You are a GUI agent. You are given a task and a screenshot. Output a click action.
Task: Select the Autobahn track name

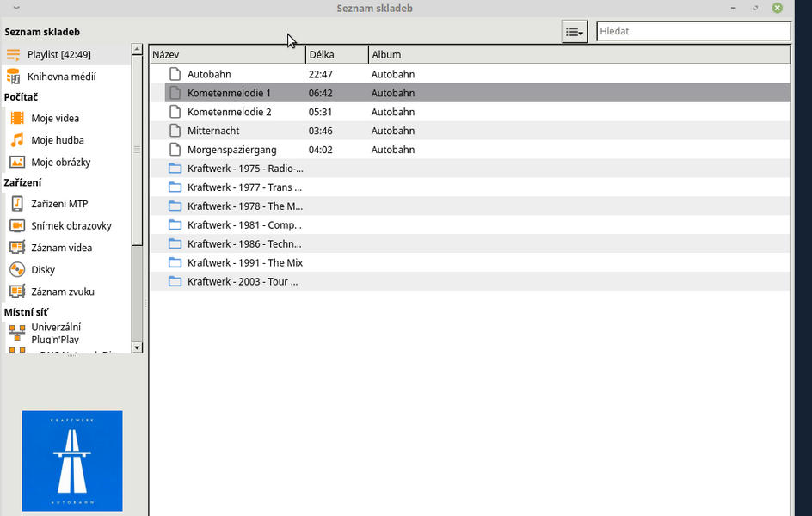pos(209,74)
